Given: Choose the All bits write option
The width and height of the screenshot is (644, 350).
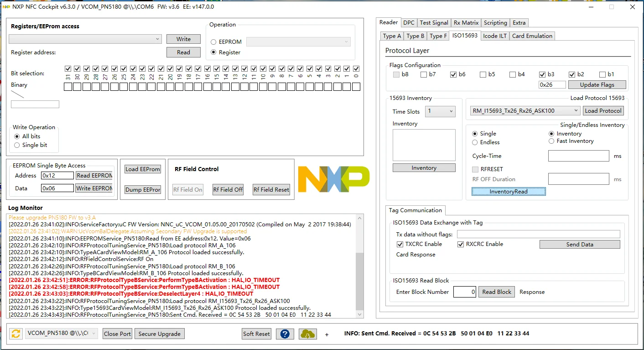Looking at the screenshot, I should [x=17, y=136].
